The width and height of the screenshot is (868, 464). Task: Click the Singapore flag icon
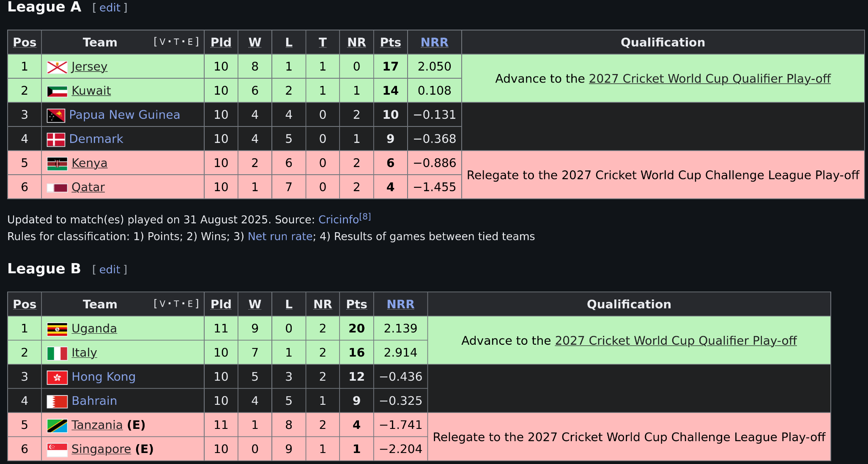point(57,450)
